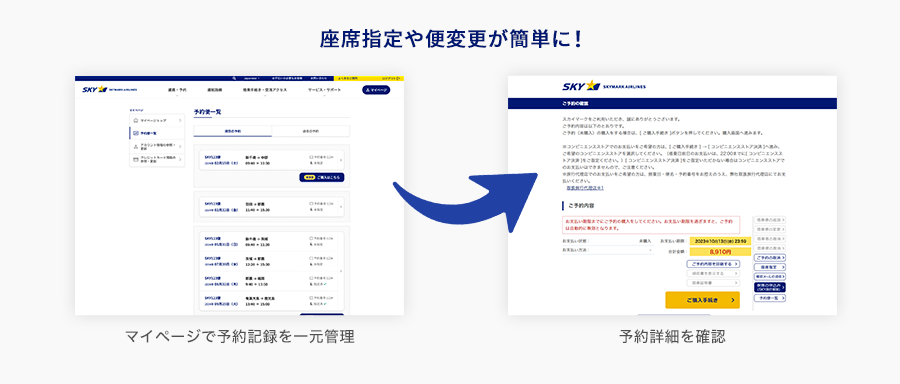Open the 取扱旅行代理店 link
Viewport: 900px width, 384px height.
pyautogui.click(x=584, y=188)
